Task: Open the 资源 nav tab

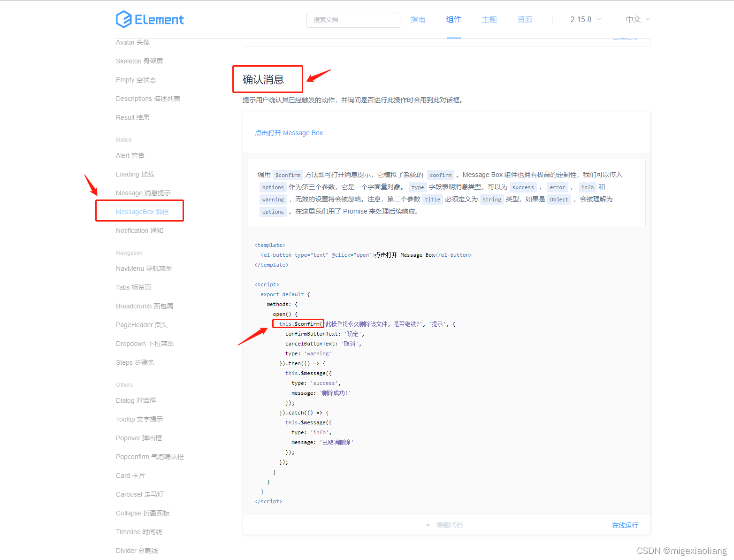Action: click(525, 19)
